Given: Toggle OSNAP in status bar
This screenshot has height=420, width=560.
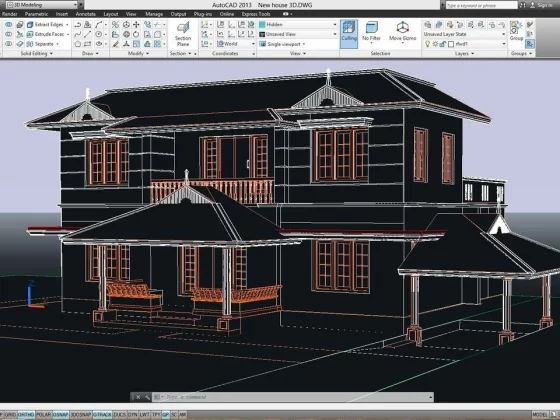Looking at the screenshot, I should pos(61,415).
